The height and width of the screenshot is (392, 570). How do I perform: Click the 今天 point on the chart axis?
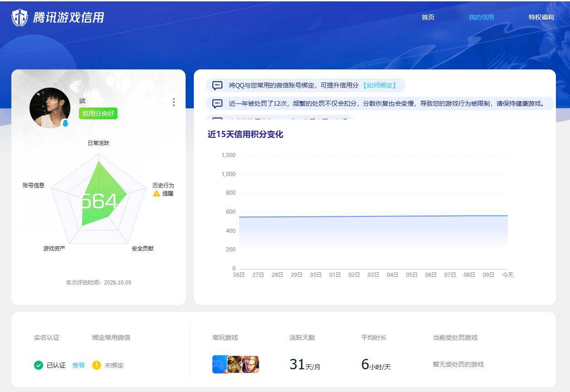[508, 274]
